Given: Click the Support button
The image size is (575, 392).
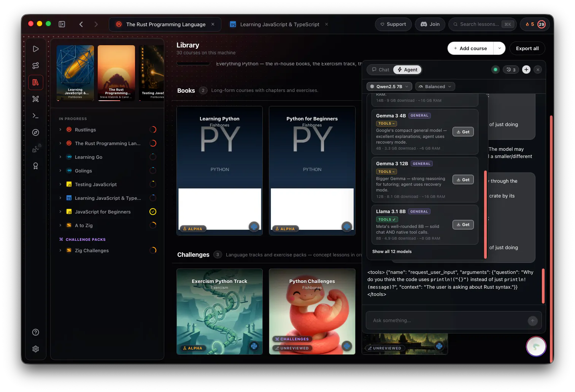Looking at the screenshot, I should tap(393, 24).
